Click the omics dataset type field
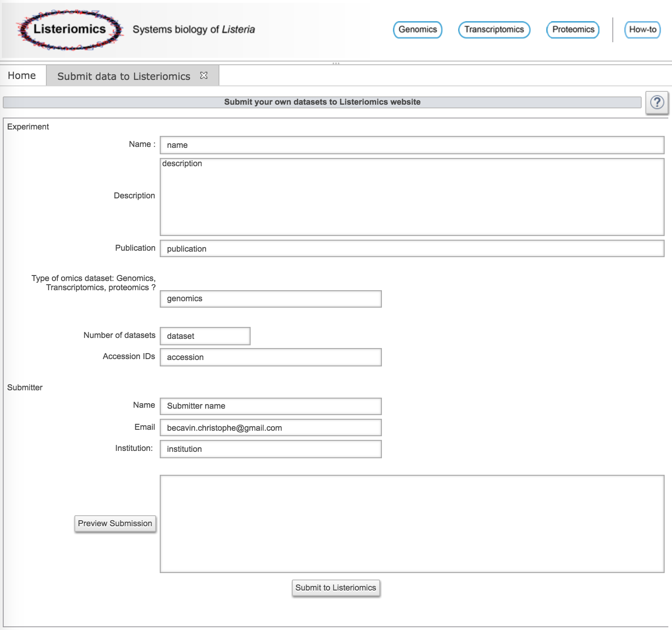The image size is (672, 630). [x=270, y=299]
